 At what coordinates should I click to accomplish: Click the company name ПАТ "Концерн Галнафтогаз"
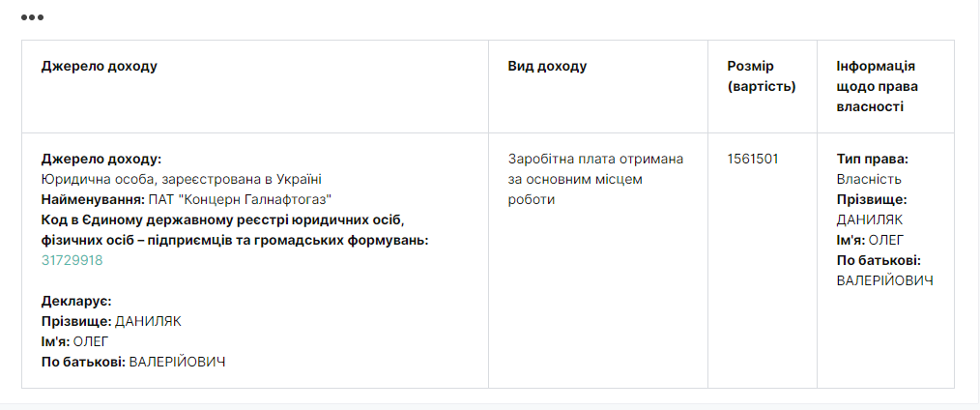tap(239, 199)
